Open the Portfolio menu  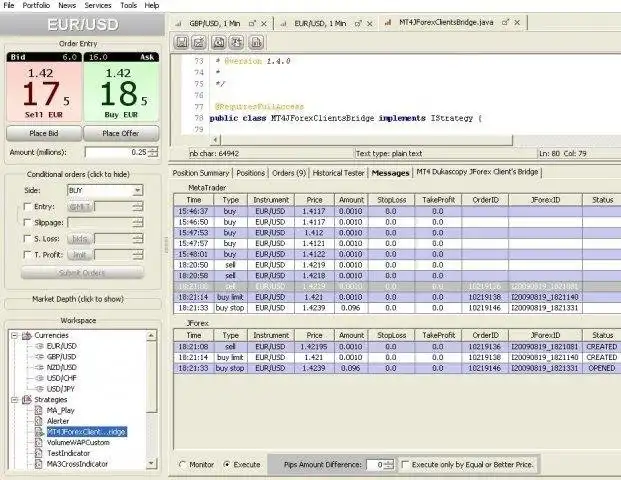coord(36,5)
